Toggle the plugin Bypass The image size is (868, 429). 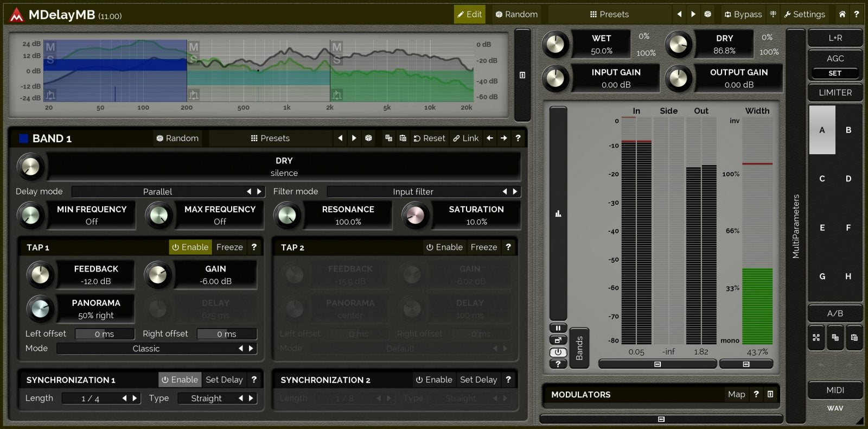pyautogui.click(x=743, y=15)
